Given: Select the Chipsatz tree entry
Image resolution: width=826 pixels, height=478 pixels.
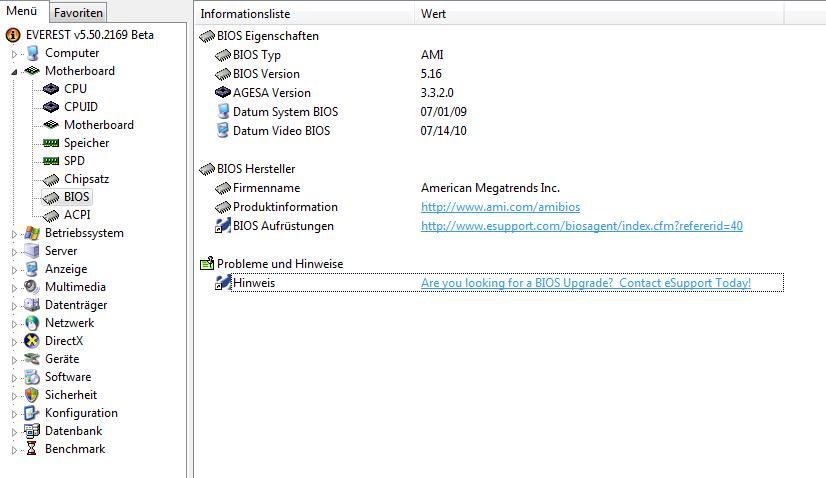Looking at the screenshot, I should tap(86, 179).
